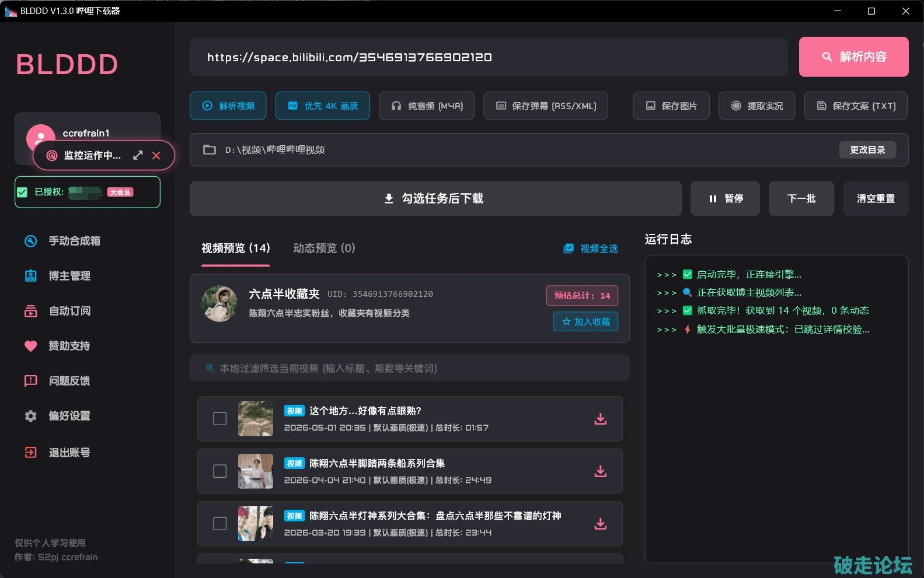Minimize the BLDDD window
This screenshot has width=924, height=578.
(x=838, y=11)
